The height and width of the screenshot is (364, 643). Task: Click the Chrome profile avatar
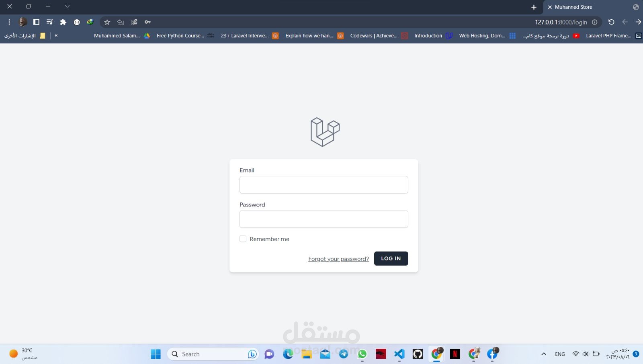pyautogui.click(x=23, y=22)
